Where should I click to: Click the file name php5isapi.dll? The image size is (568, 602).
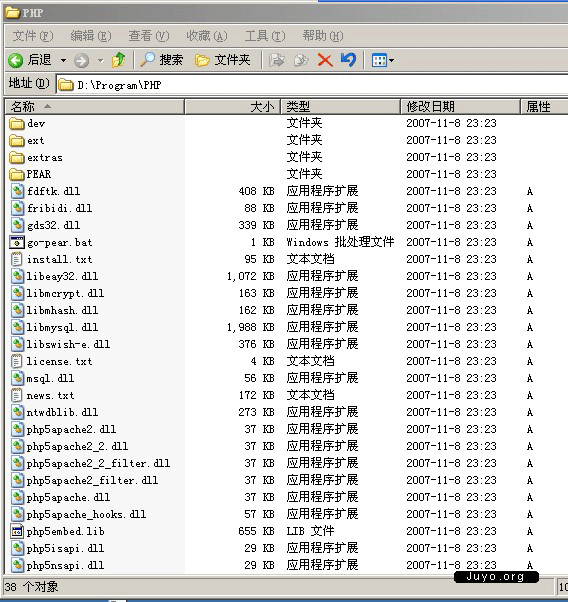[65, 548]
